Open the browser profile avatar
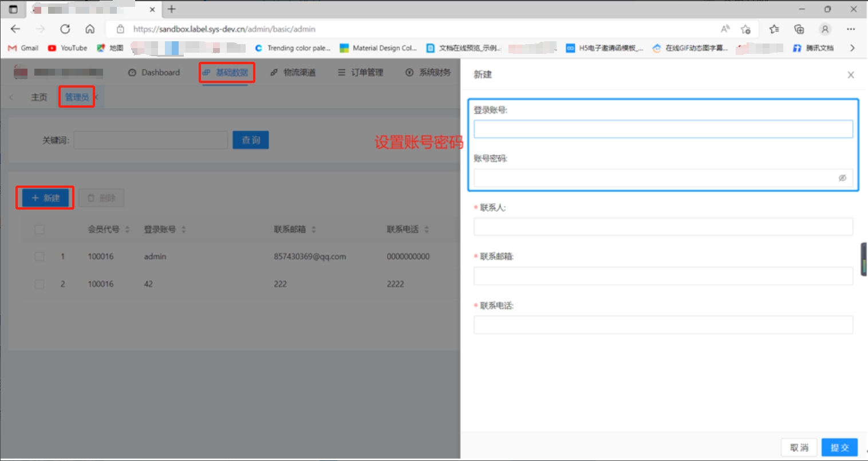The height and width of the screenshot is (461, 868). point(825,29)
